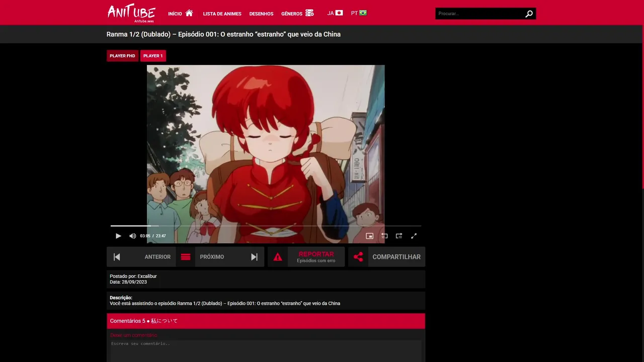Image resolution: width=644 pixels, height=362 pixels.
Task: Click the genres list icon
Action: point(309,13)
